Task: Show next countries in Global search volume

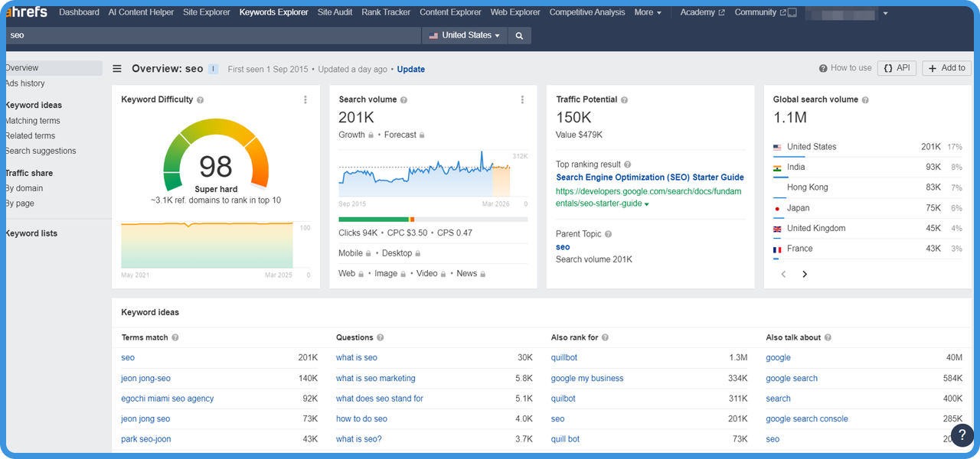Action: pyautogui.click(x=805, y=274)
